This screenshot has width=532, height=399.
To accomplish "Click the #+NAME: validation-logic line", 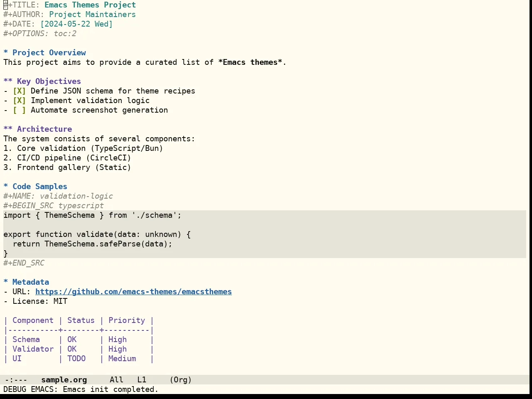I will pos(58,196).
